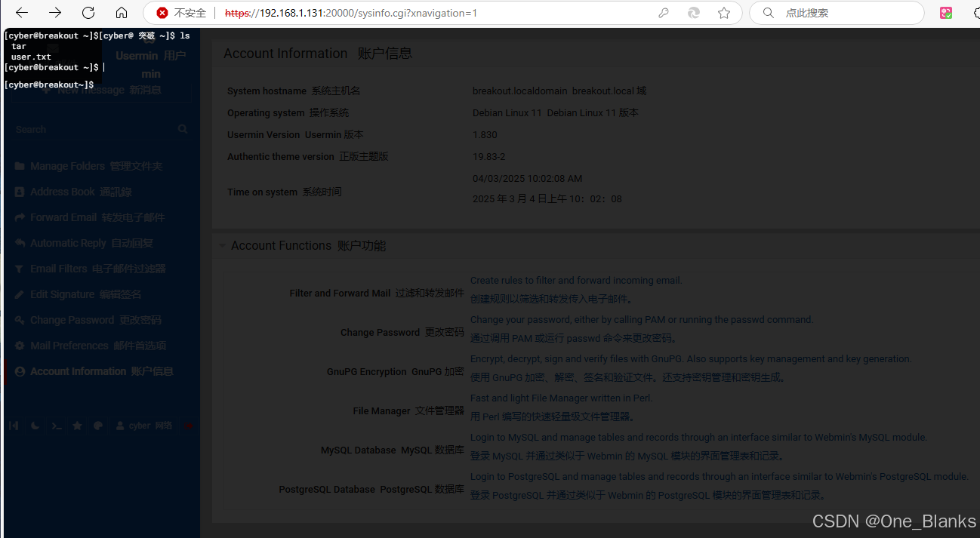
Task: Click the not-secure certificate warning icon
Action: [162, 13]
